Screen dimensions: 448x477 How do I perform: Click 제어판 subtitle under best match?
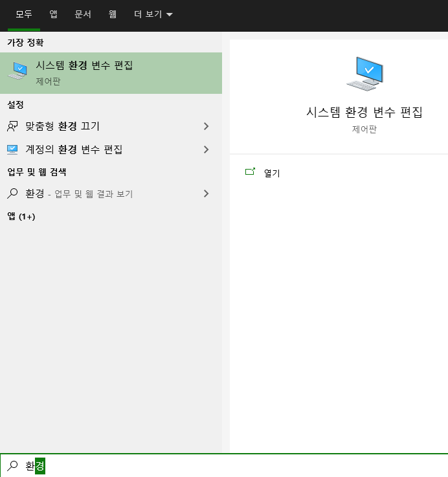pyautogui.click(x=48, y=81)
